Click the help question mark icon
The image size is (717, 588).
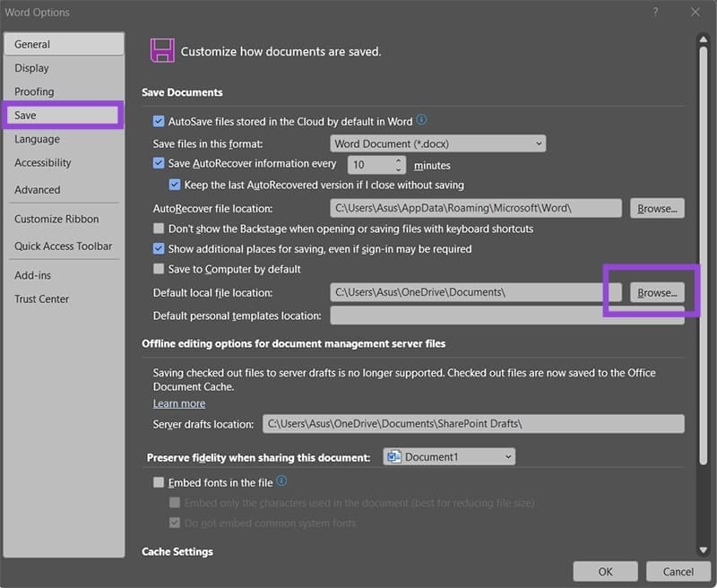(654, 12)
